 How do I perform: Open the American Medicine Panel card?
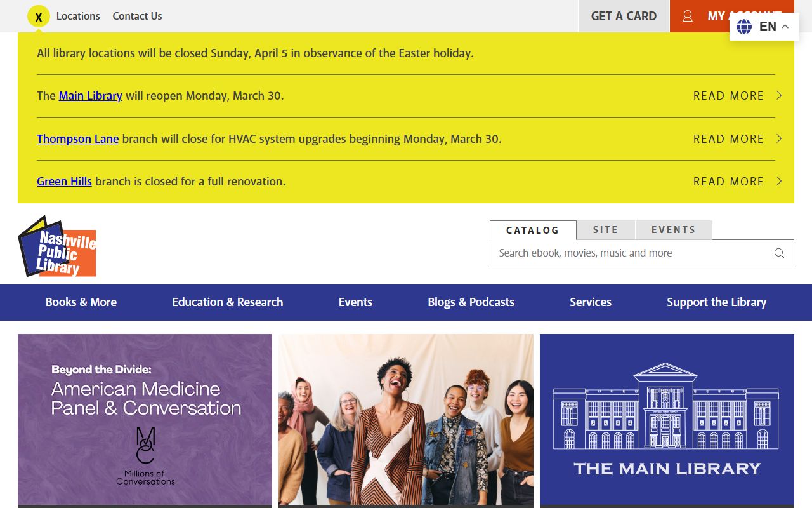pyautogui.click(x=145, y=419)
